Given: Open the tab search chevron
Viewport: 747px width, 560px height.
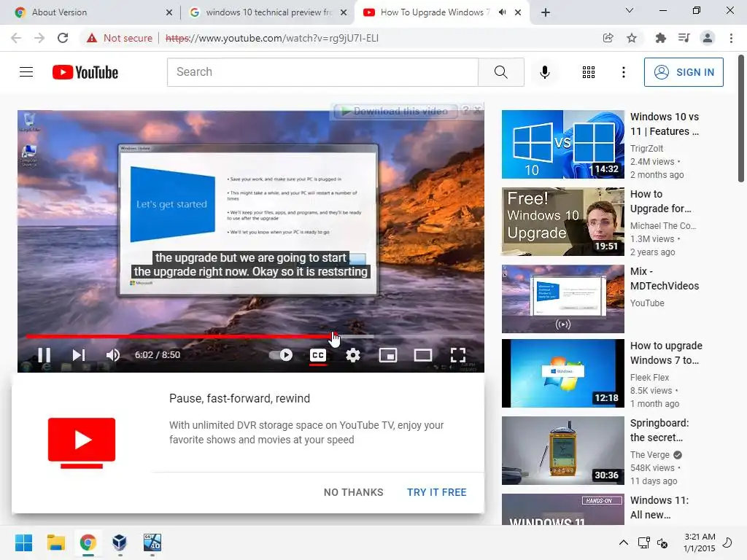Looking at the screenshot, I should click(x=630, y=10).
